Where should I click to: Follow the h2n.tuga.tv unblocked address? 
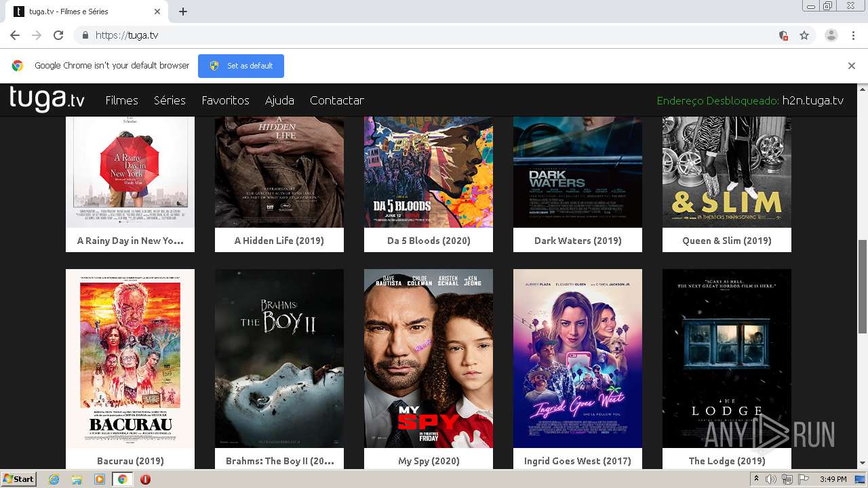[x=812, y=100]
